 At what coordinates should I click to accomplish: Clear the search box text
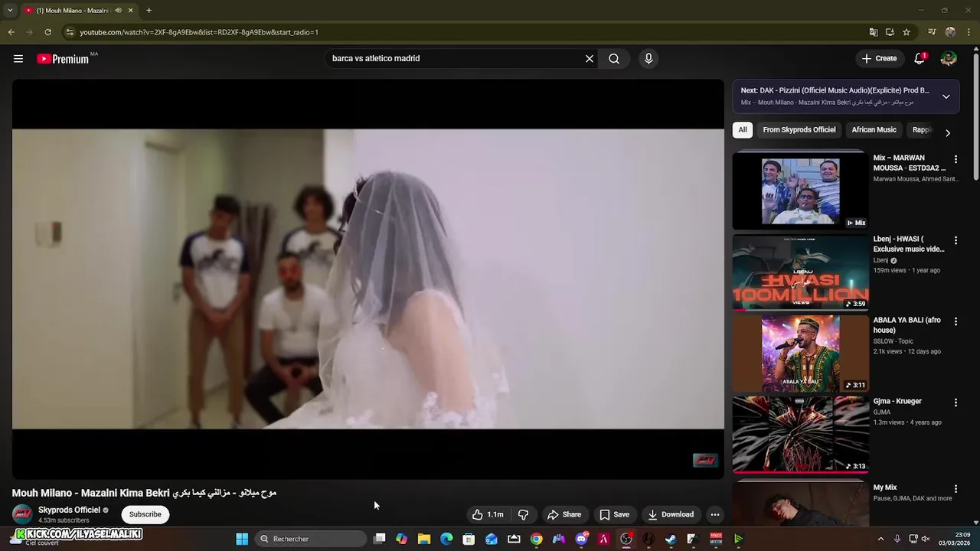click(590, 58)
